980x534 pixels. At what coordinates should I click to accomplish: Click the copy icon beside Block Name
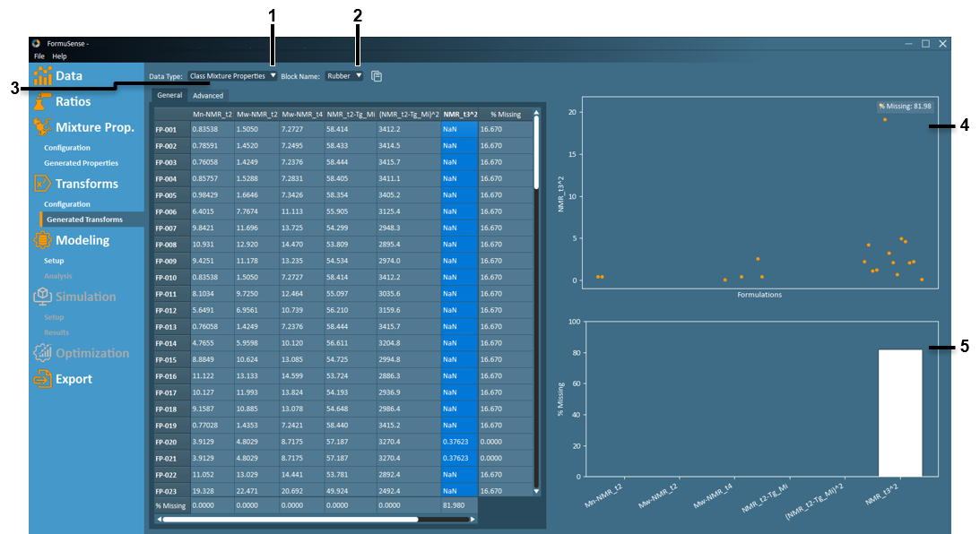pyautogui.click(x=376, y=76)
